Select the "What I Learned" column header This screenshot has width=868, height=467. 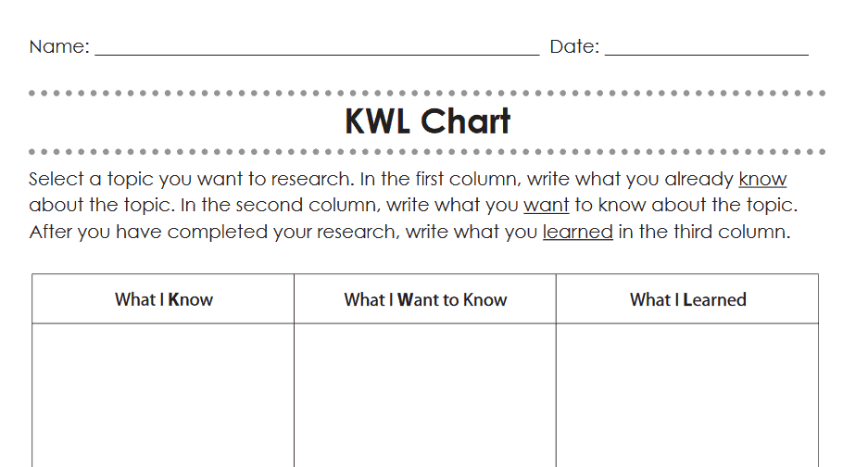(x=687, y=299)
